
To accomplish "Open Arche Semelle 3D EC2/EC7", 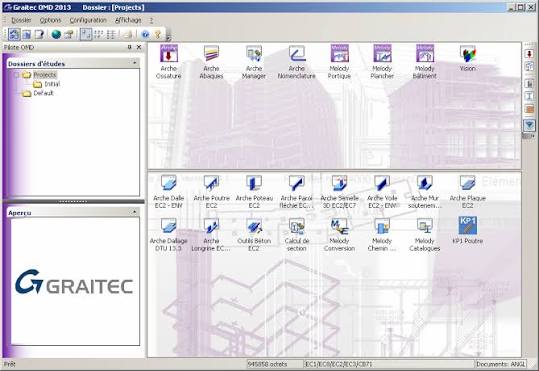I will pos(339,192).
